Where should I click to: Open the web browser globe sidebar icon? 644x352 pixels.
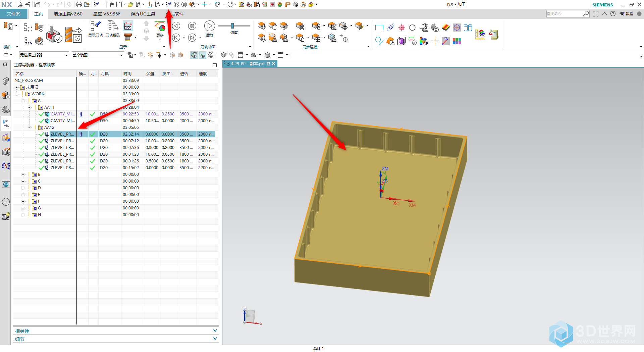click(6, 184)
